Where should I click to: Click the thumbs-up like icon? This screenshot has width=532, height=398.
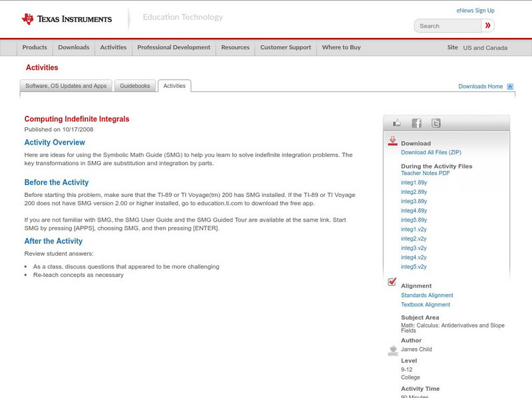click(x=397, y=123)
